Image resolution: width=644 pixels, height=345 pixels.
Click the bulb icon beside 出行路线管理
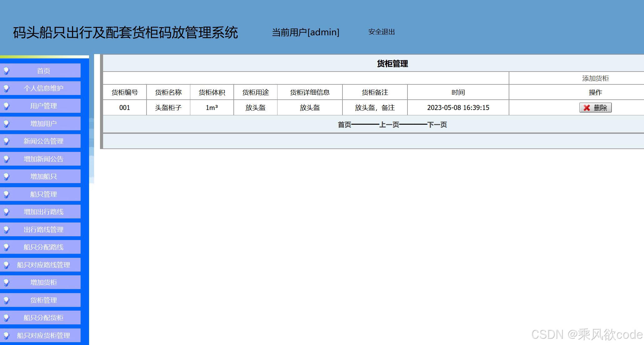(7, 229)
